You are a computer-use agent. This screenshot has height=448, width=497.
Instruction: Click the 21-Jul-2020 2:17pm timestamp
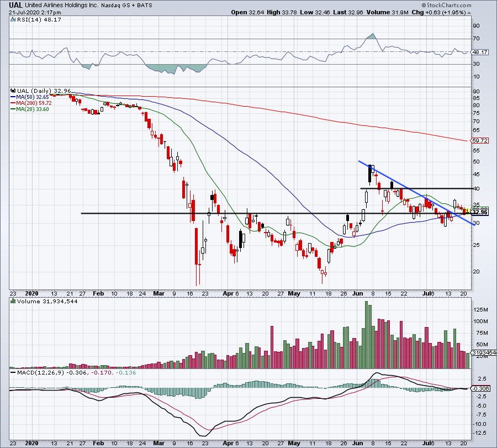pos(35,13)
